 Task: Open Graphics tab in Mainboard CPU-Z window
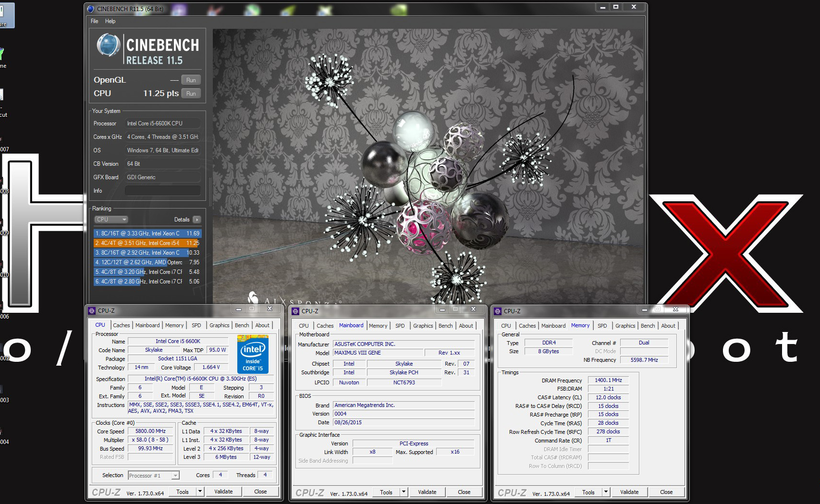(x=423, y=326)
